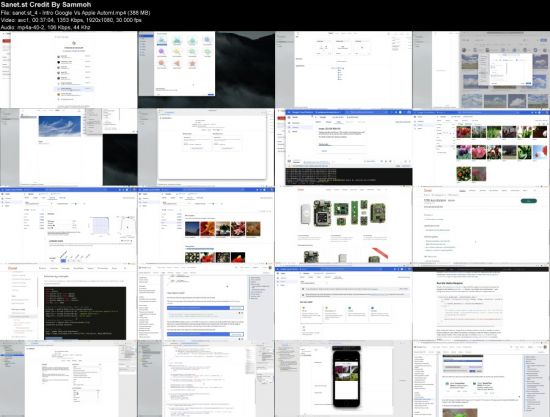The image size is (550, 417).
Task: Open the frame with Xcode template icons grid
Action: [206, 70]
